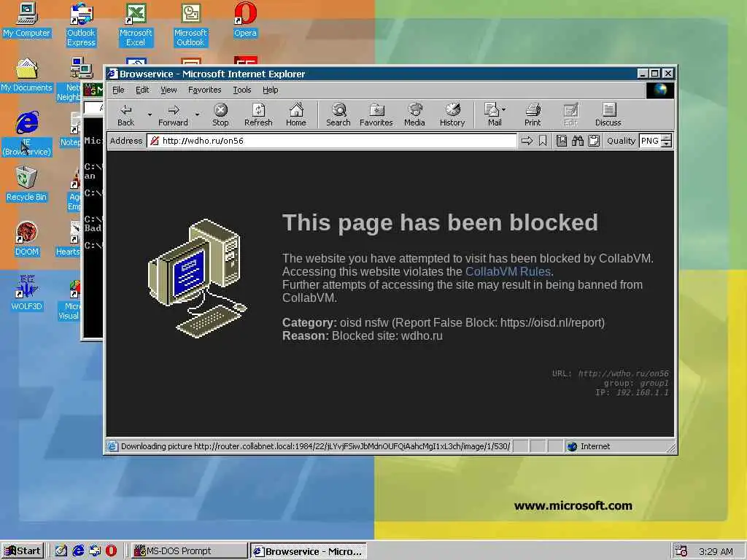Open the Help menu
The height and width of the screenshot is (560, 747).
pyautogui.click(x=270, y=90)
